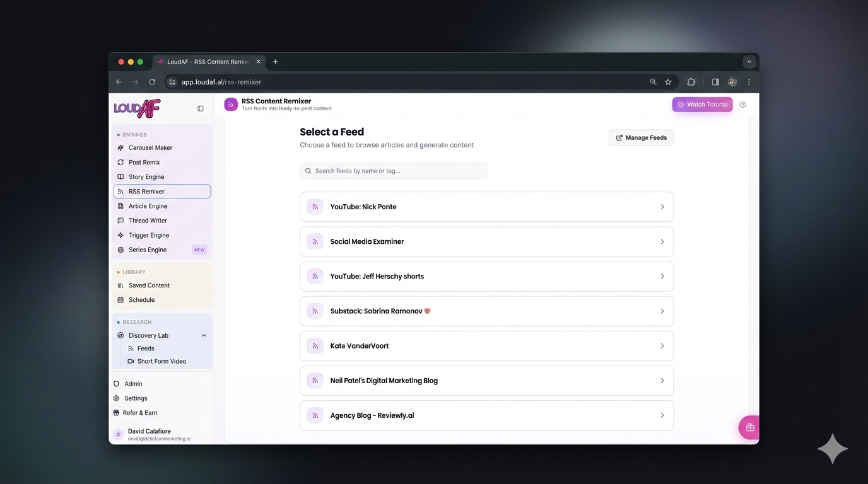
Task: Go back in browser
Action: (119, 82)
